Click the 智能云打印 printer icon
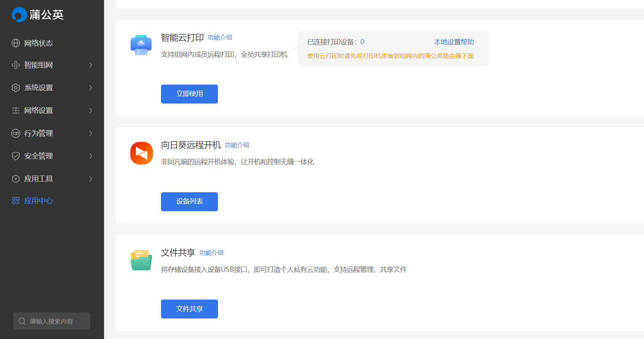The image size is (644, 339). [x=141, y=45]
